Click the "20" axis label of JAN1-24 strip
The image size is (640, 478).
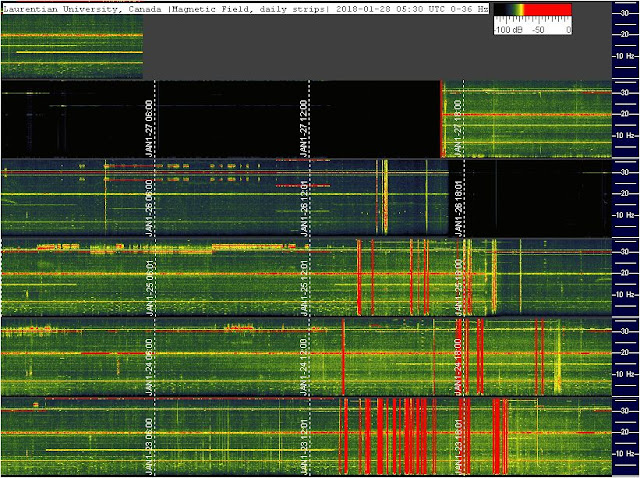pyautogui.click(x=624, y=353)
